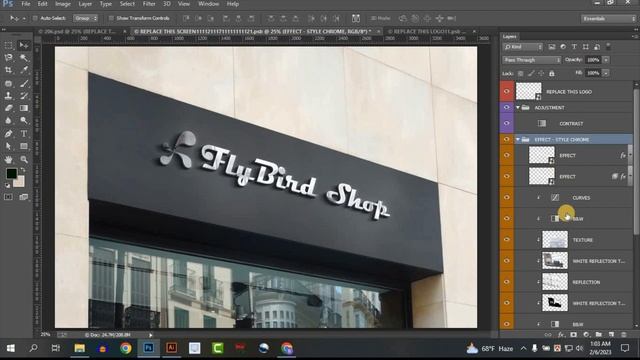Collapse the EFFECT - STYLE CHROME group
This screenshot has height=360, width=640.
pyautogui.click(x=518, y=140)
